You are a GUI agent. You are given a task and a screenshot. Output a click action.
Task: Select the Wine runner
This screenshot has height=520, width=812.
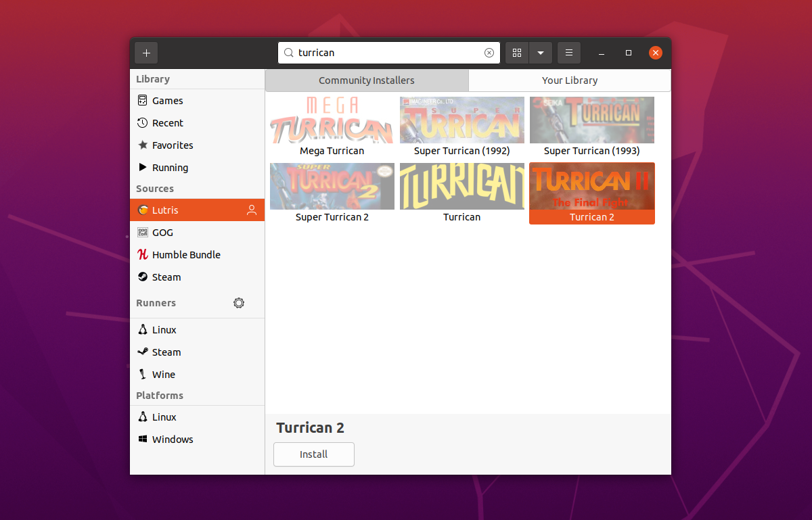tap(164, 375)
